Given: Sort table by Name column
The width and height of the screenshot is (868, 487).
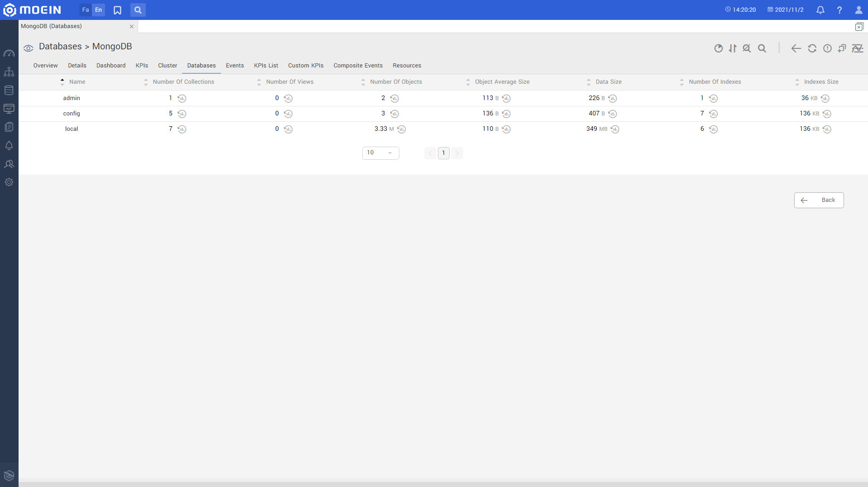Looking at the screenshot, I should coord(77,82).
